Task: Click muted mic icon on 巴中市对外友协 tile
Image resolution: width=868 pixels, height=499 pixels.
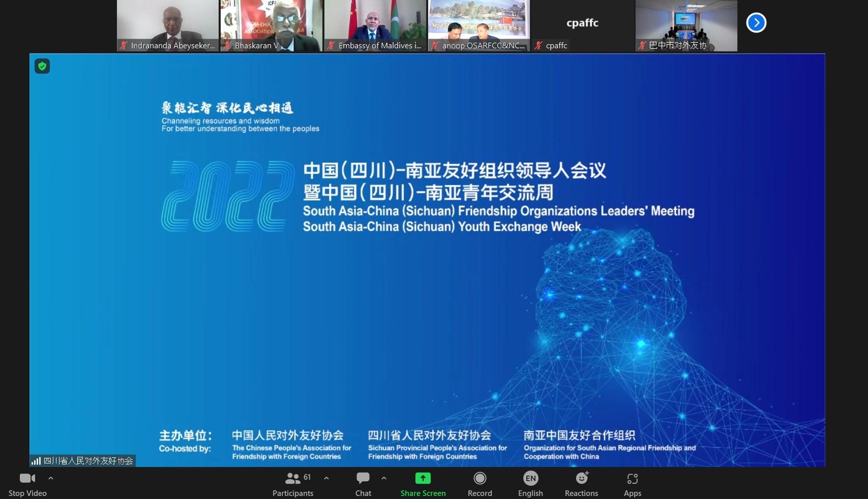Action: tap(642, 45)
